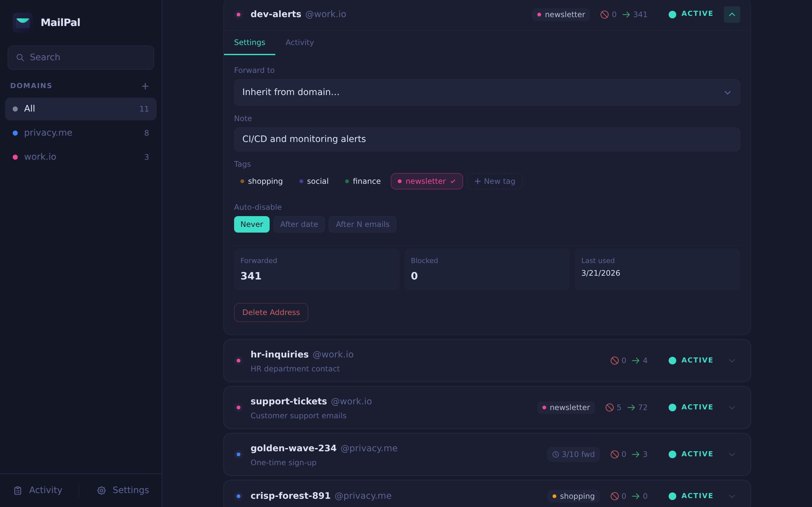This screenshot has width=812, height=507.
Task: Click the add domain plus icon
Action: tap(145, 86)
